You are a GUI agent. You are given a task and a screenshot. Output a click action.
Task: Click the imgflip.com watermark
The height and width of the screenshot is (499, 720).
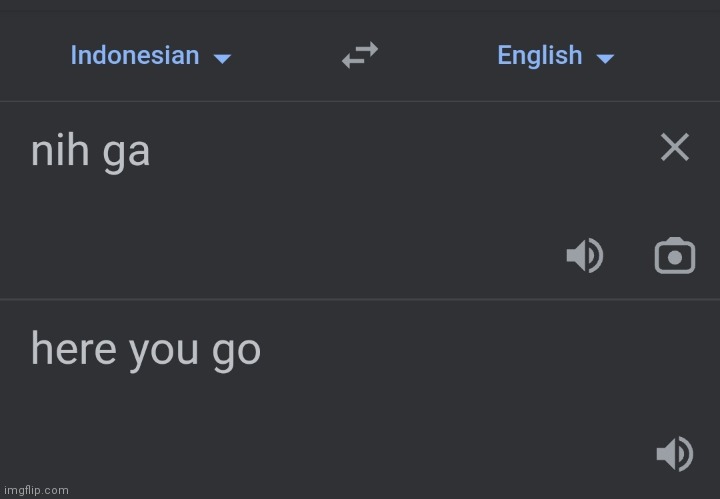(x=36, y=491)
